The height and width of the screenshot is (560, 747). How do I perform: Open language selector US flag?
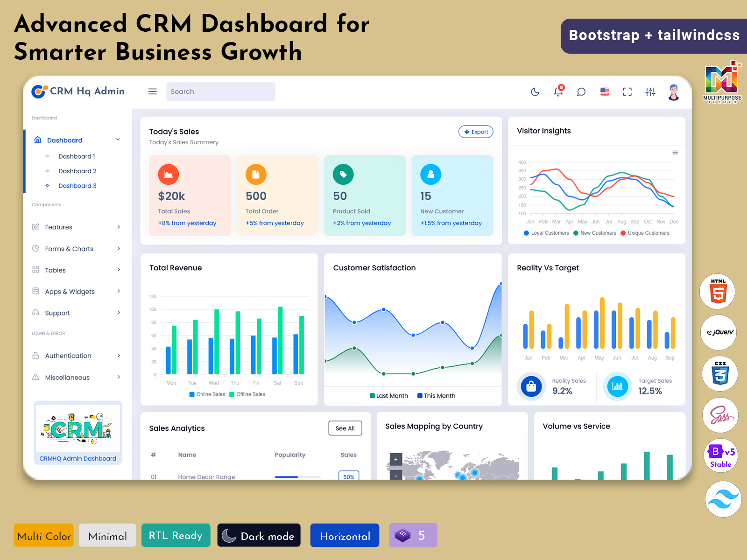[x=605, y=92]
